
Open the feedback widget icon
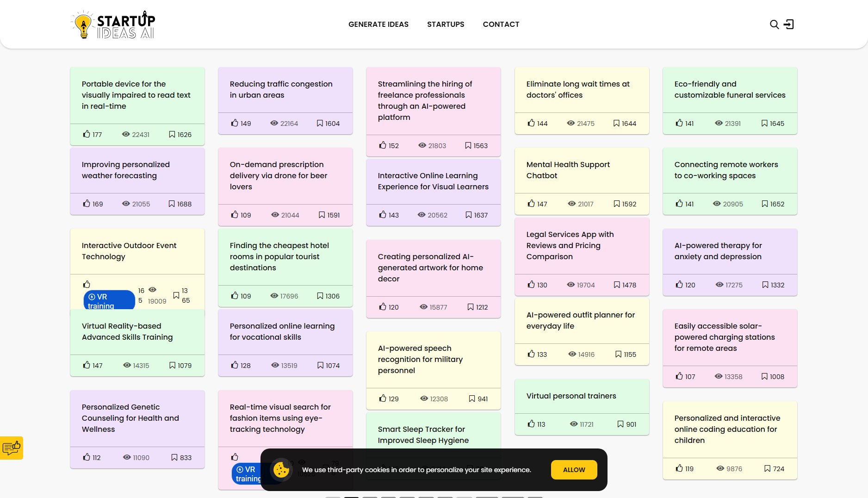(12, 448)
